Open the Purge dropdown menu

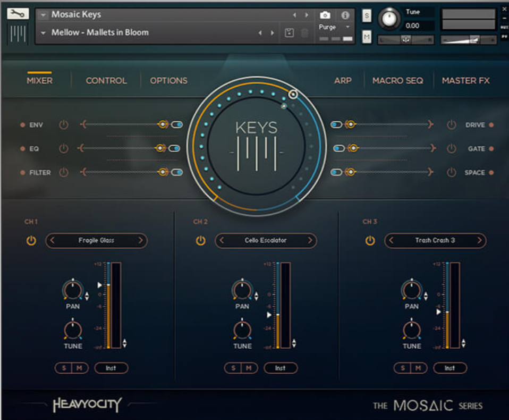click(347, 27)
